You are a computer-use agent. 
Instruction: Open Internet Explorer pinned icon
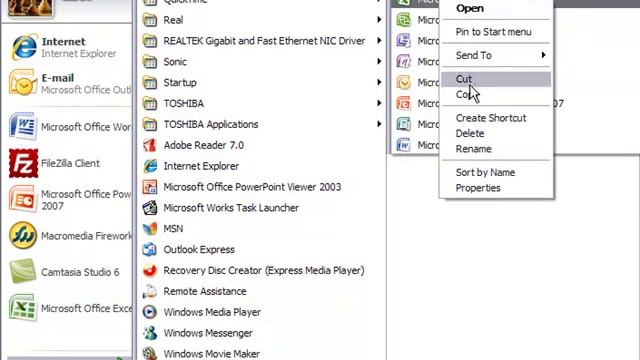(x=24, y=47)
